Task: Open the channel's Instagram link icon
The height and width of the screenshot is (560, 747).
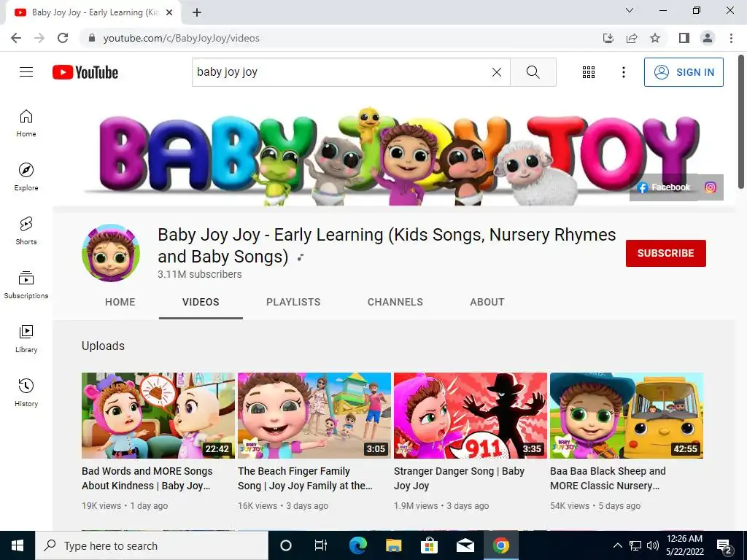Action: click(x=710, y=187)
